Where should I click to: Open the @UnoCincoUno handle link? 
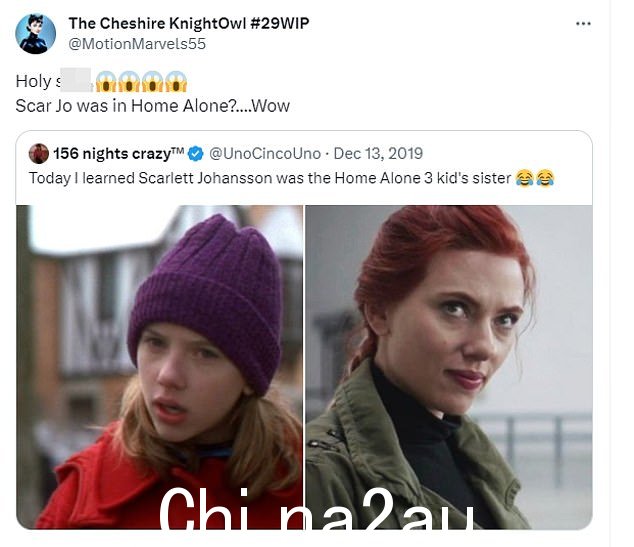(265, 154)
